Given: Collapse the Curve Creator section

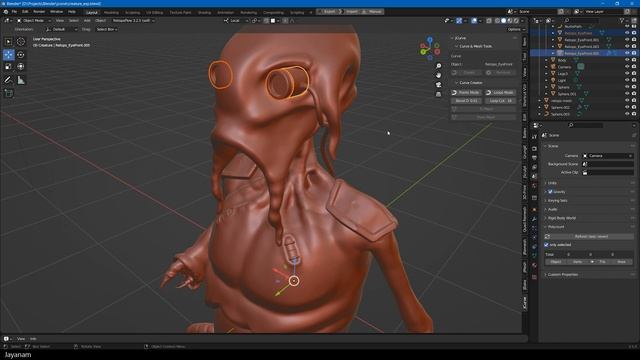Looking at the screenshot, I should coord(470,82).
